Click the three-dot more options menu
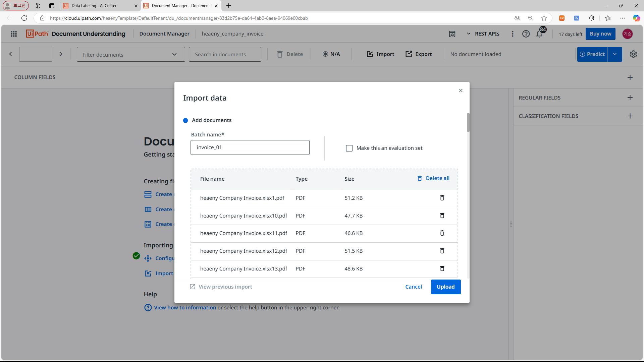This screenshot has height=362, width=644. click(x=512, y=34)
